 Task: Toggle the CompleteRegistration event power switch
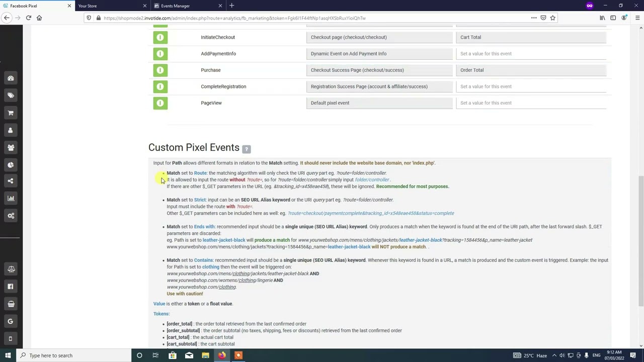tap(160, 86)
